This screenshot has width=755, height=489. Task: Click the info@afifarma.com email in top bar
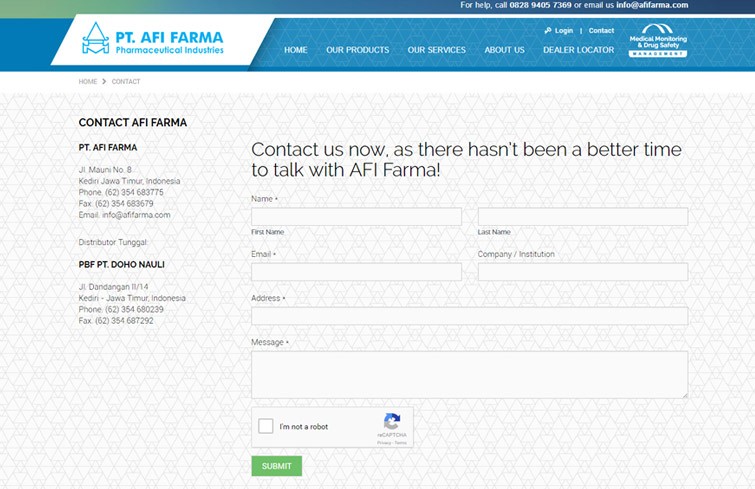click(x=652, y=5)
